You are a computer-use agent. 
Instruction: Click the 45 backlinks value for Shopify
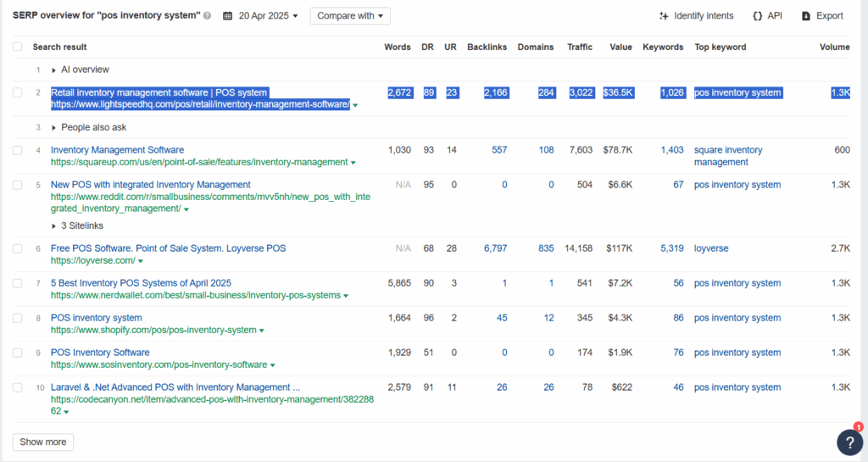[x=502, y=318]
